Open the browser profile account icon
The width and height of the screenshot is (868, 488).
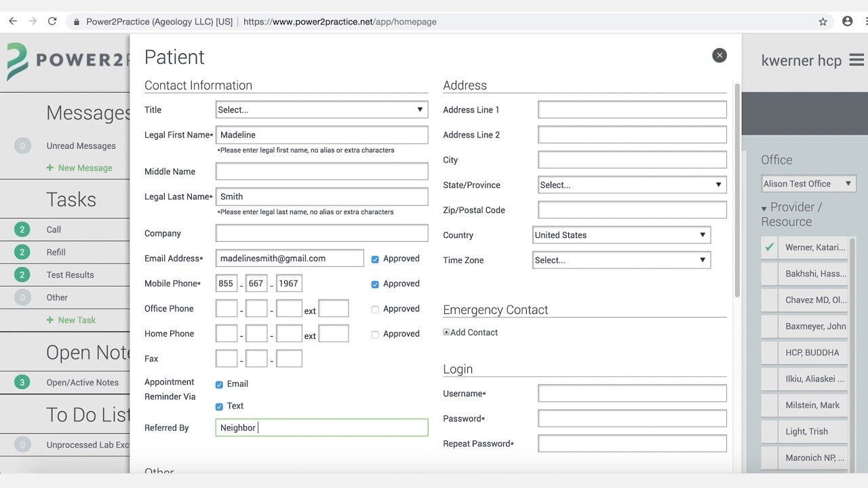point(847,22)
